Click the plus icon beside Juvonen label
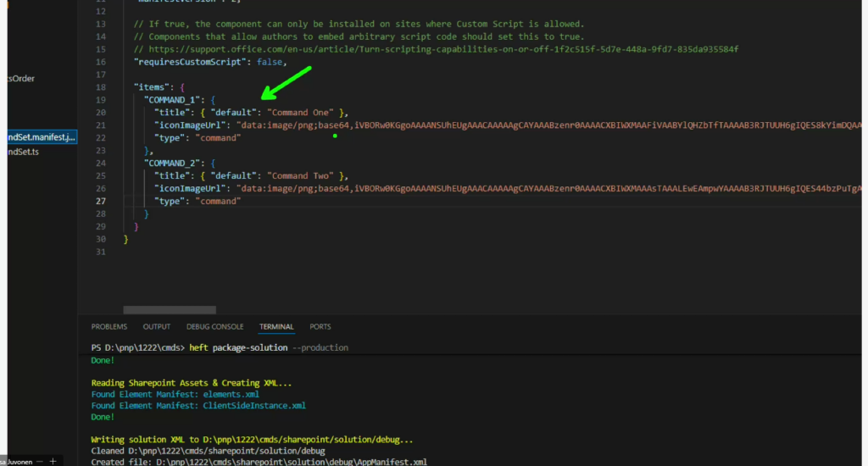The width and height of the screenshot is (868, 466). (x=53, y=461)
